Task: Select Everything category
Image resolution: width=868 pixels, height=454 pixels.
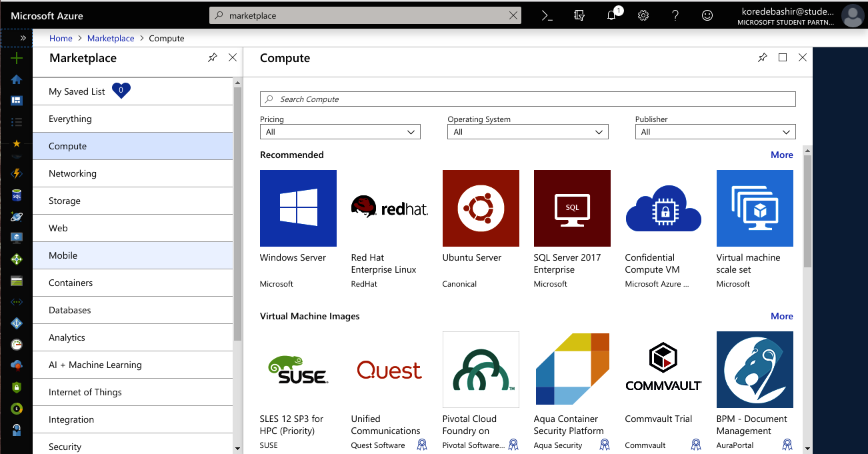Action: [x=133, y=119]
